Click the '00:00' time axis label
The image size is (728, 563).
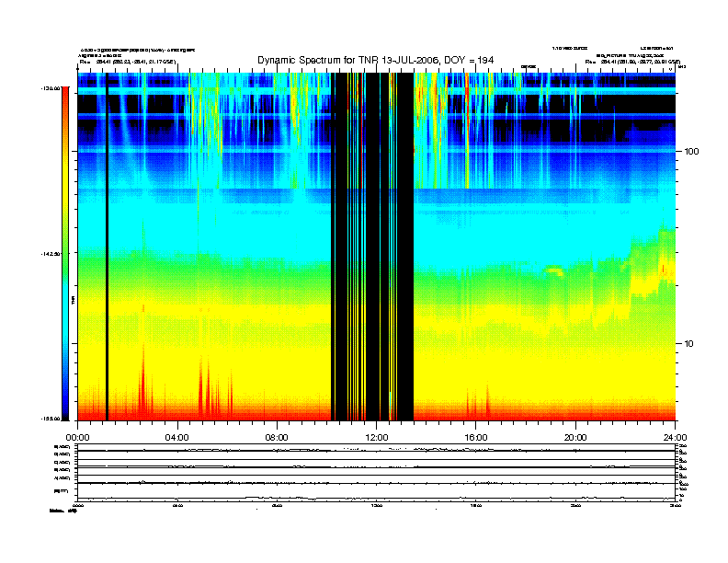tap(77, 438)
